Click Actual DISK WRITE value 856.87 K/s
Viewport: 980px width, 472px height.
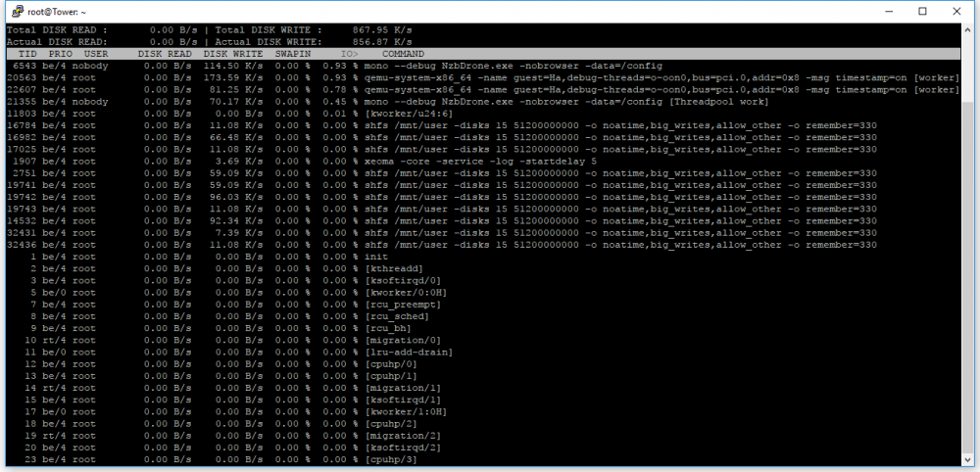(x=382, y=42)
